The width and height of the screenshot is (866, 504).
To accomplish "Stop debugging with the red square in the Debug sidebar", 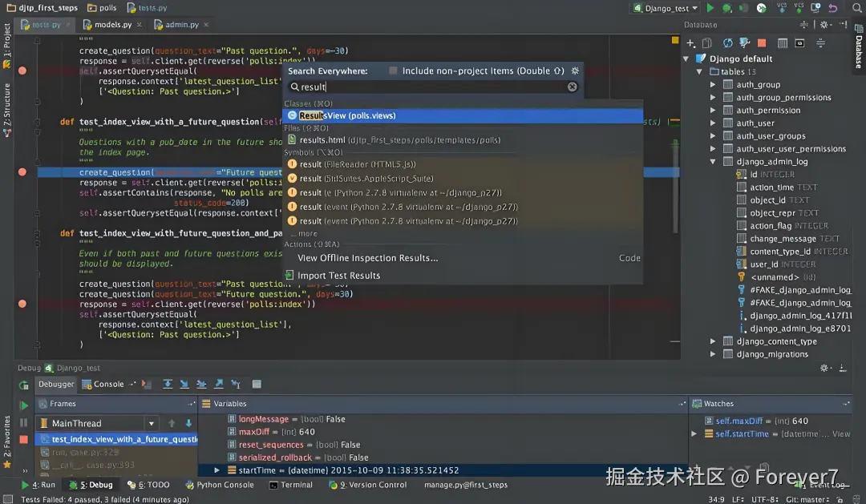I will point(24,440).
